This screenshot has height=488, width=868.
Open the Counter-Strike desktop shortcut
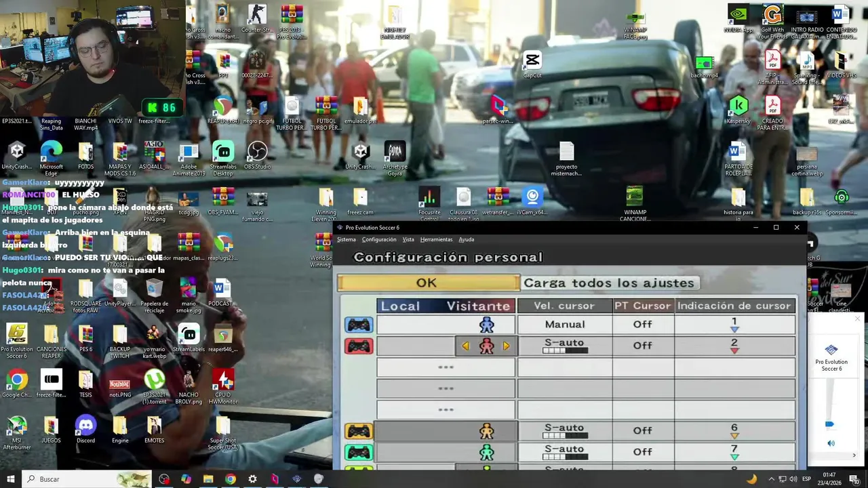coord(257,18)
